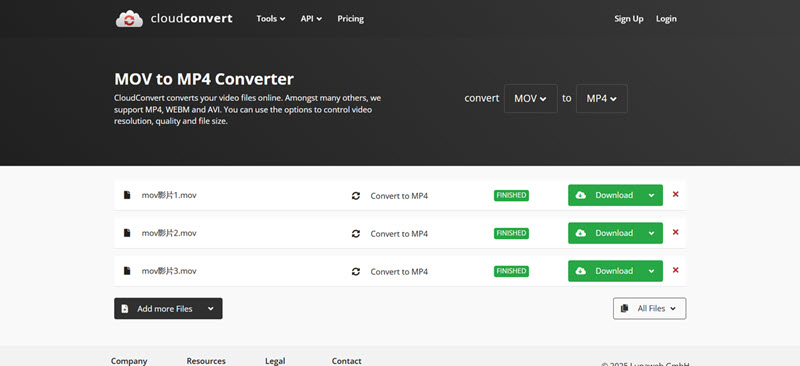Screen dimensions: 800x366
Task: Click cloud download icon for mov影片3.mov
Action: [581, 271]
